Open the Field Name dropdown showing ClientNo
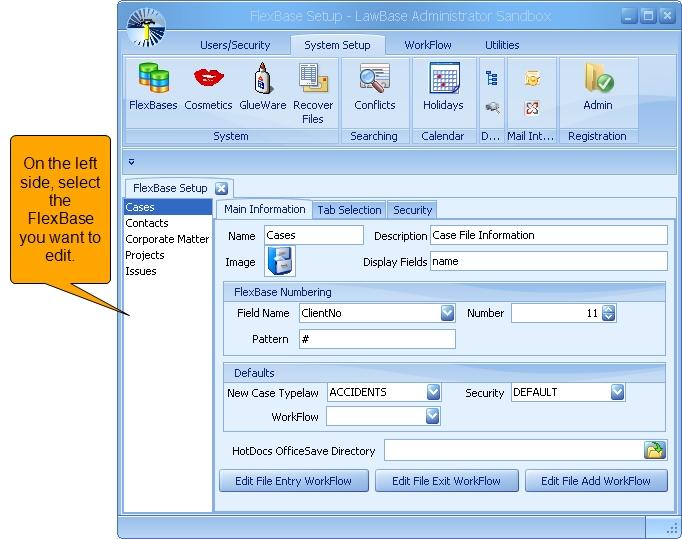This screenshot has width=682, height=539. click(x=448, y=313)
